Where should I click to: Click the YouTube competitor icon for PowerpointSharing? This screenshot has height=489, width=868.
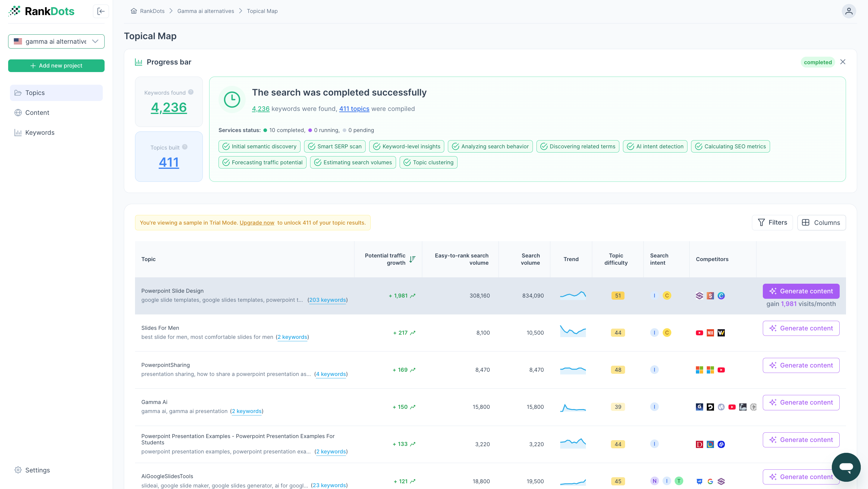(x=721, y=370)
